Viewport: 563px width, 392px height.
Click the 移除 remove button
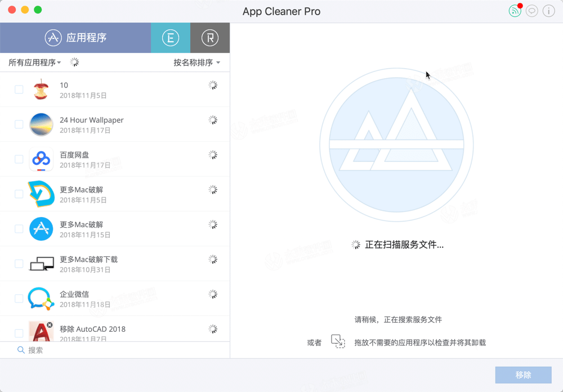click(523, 375)
